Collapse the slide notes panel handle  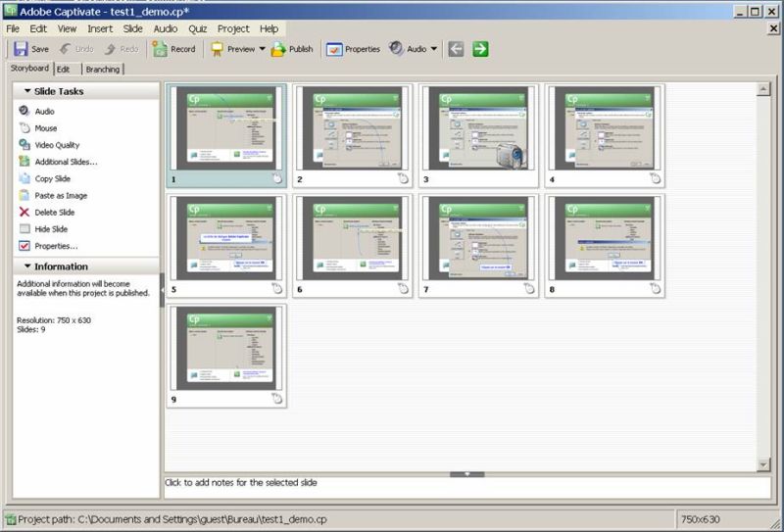click(467, 474)
